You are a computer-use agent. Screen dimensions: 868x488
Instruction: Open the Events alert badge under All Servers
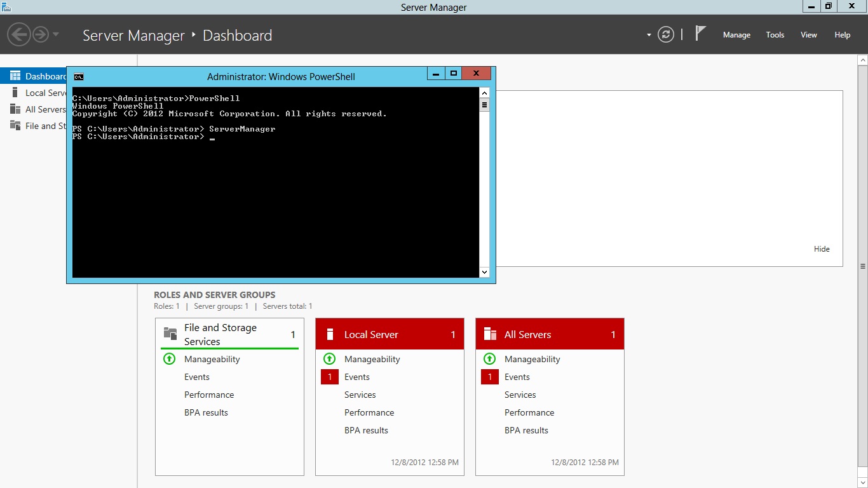tap(489, 377)
